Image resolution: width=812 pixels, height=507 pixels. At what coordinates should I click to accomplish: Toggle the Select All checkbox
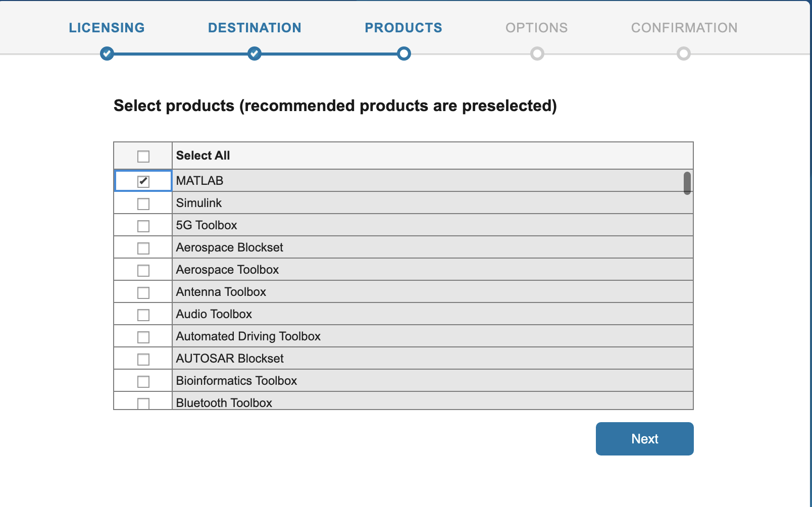pyautogui.click(x=143, y=157)
